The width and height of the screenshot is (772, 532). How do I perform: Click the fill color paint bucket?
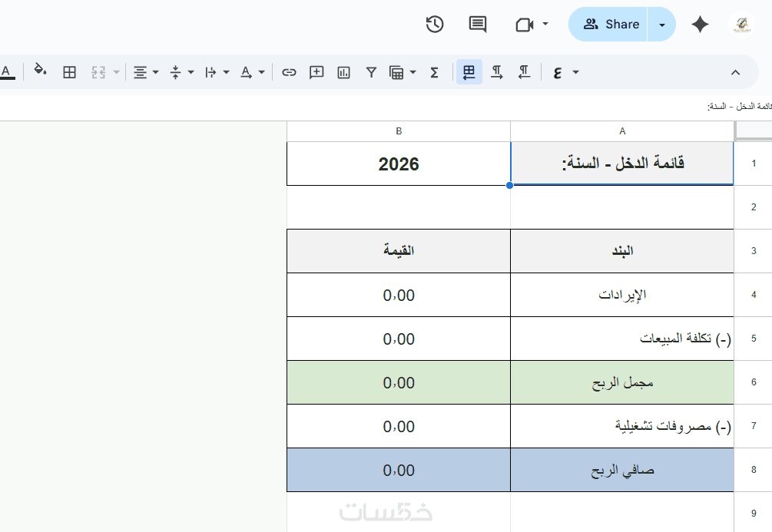pyautogui.click(x=41, y=72)
